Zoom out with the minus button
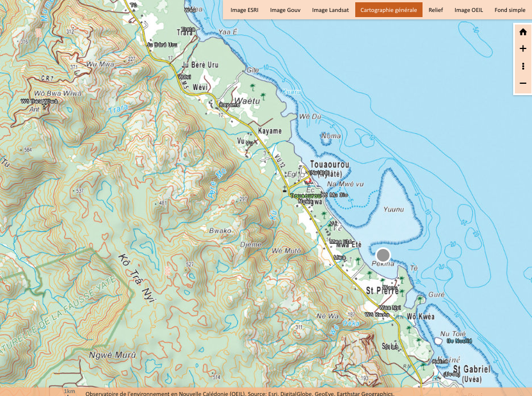The width and height of the screenshot is (532, 396). (523, 84)
